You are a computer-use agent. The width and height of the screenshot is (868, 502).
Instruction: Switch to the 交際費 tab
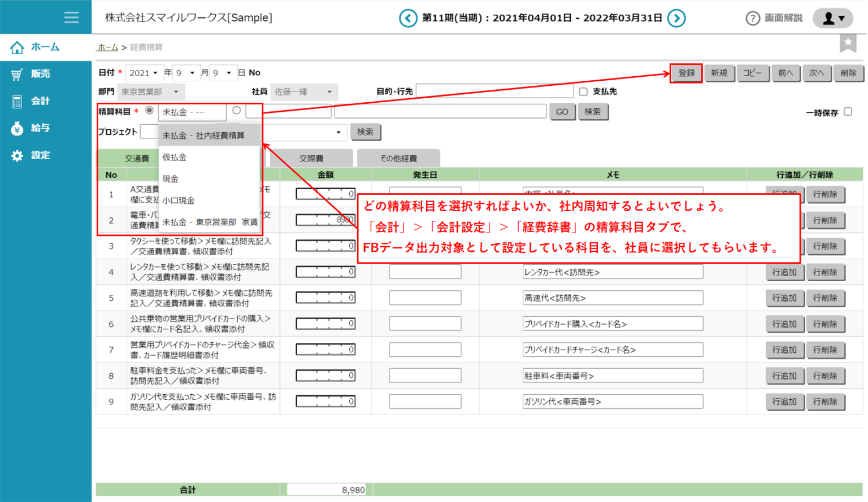[312, 158]
